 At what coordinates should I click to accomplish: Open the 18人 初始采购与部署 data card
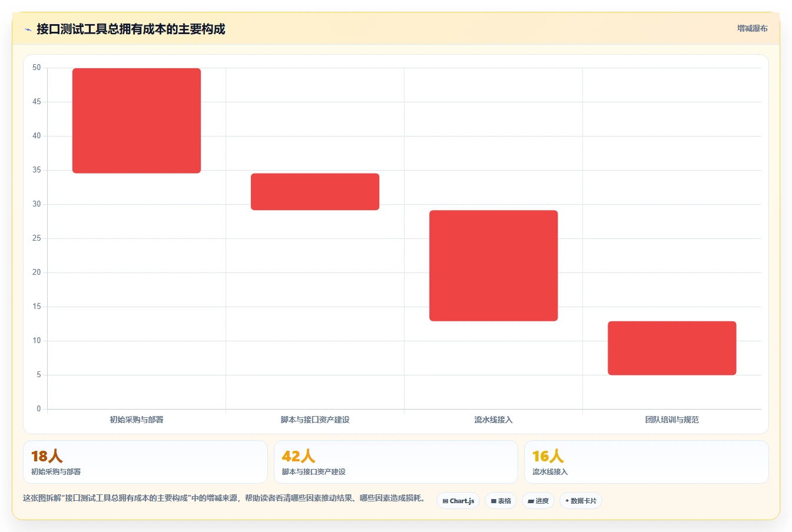coord(145,462)
